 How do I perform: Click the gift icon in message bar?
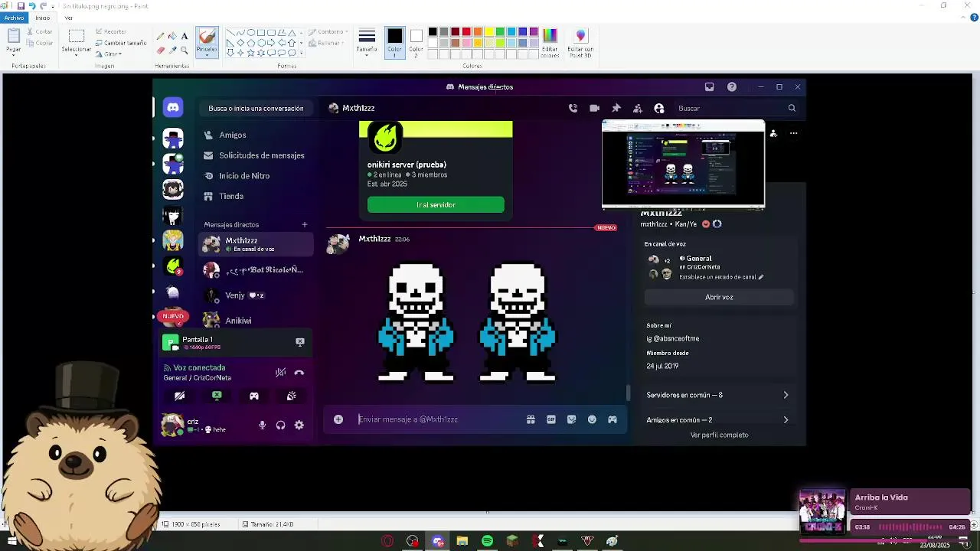tap(531, 419)
